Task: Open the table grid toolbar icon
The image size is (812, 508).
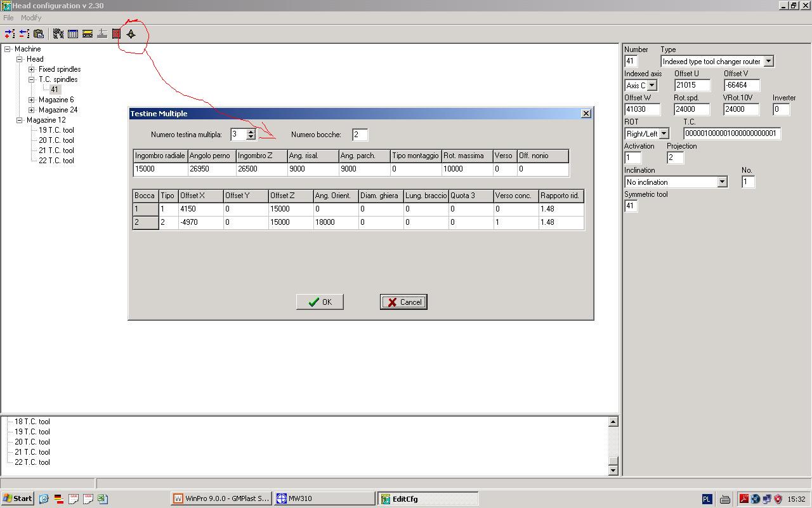Action: pyautogui.click(x=73, y=34)
